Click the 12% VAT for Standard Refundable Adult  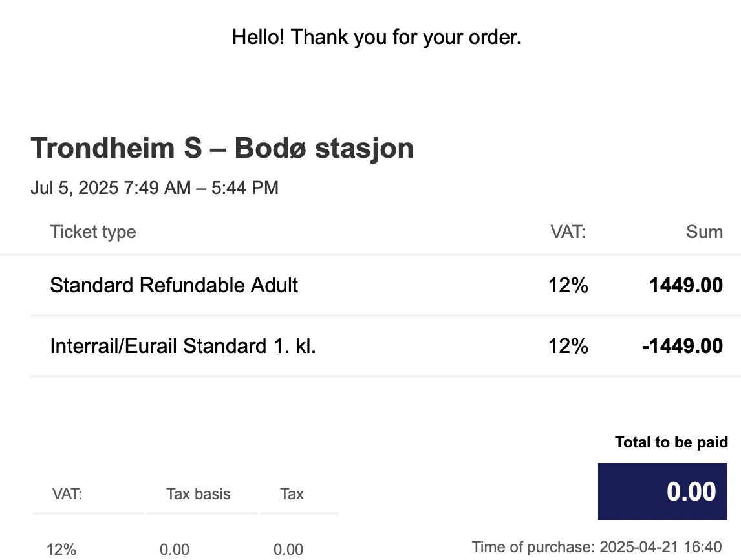pos(568,285)
